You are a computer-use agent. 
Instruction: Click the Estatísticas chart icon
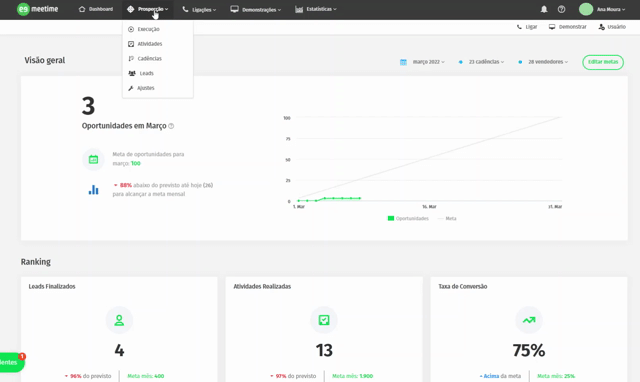pyautogui.click(x=299, y=9)
